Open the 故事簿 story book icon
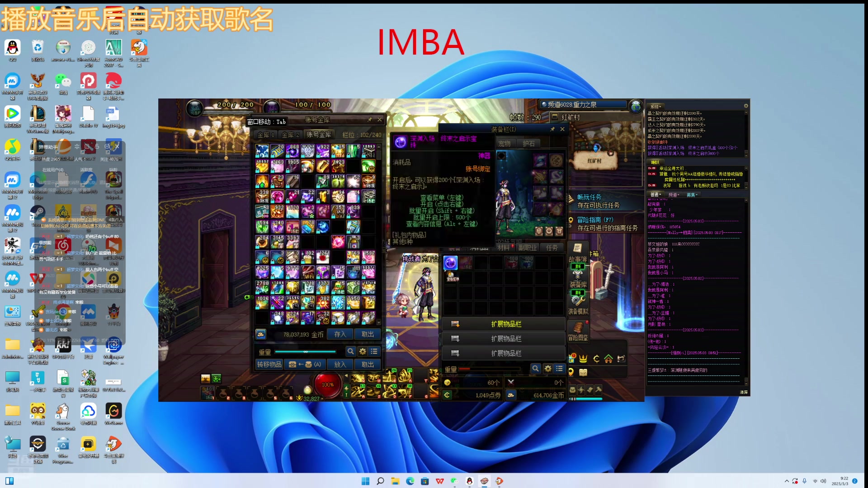Image resolution: width=868 pixels, height=488 pixels. tap(577, 253)
